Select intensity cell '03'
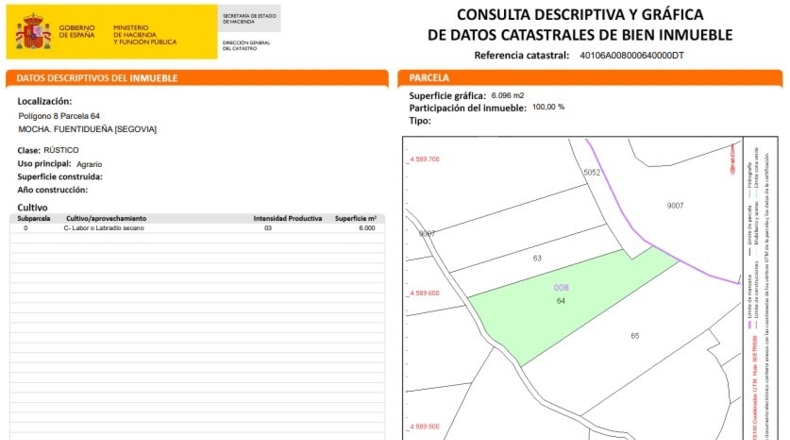 (268, 228)
